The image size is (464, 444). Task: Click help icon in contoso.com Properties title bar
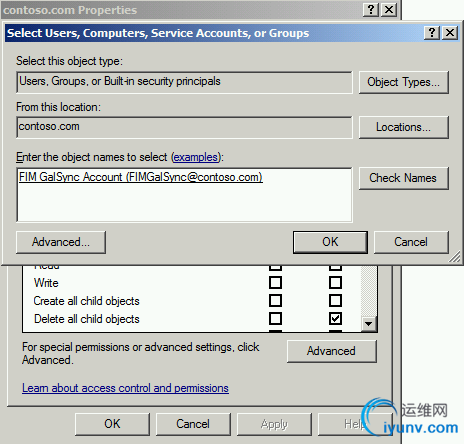(x=371, y=10)
